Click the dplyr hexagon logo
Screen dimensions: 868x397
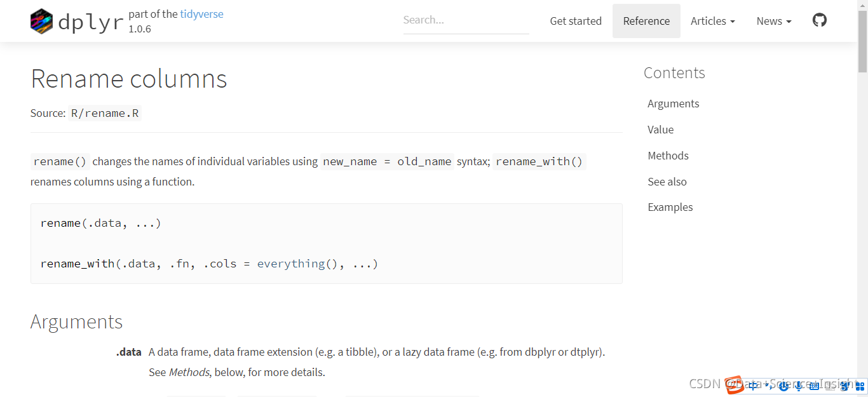[x=41, y=22]
